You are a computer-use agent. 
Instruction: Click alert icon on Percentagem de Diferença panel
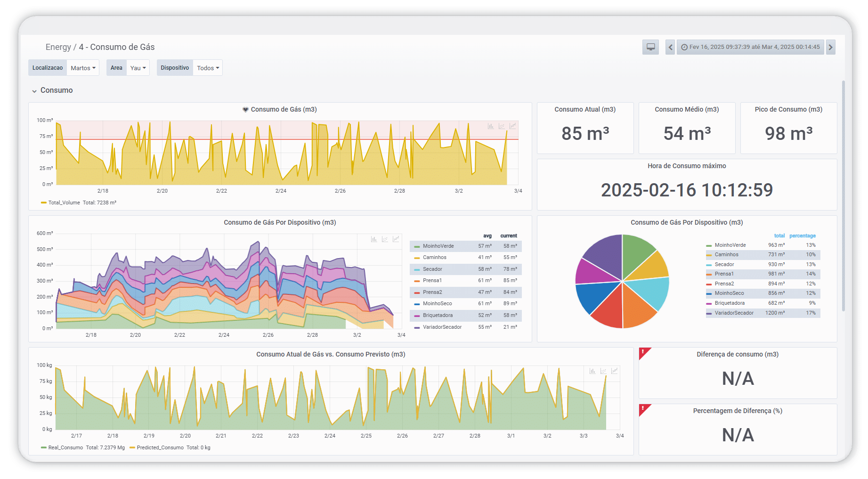[x=643, y=409]
